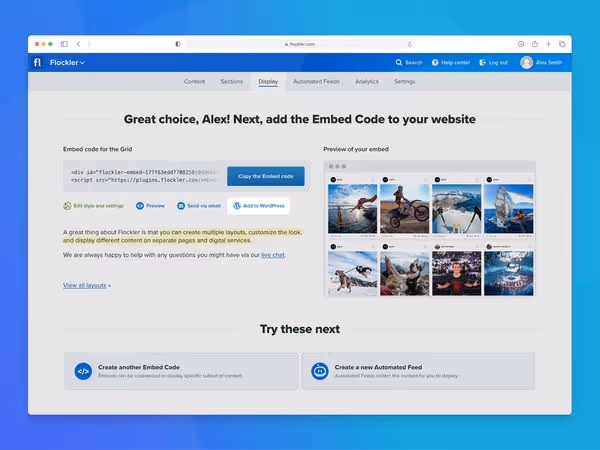The height and width of the screenshot is (450, 600).
Task: Click the Create a new Automated Feed card
Action: (x=418, y=371)
